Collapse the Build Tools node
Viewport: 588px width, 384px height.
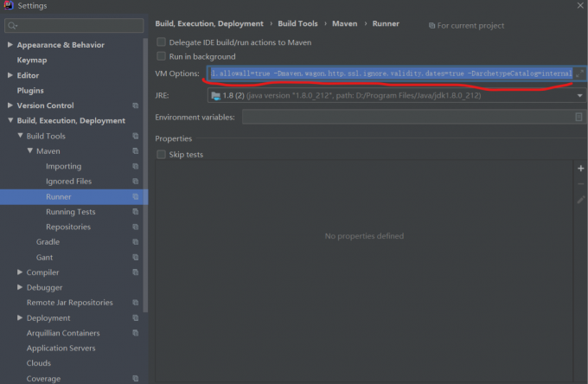point(20,136)
